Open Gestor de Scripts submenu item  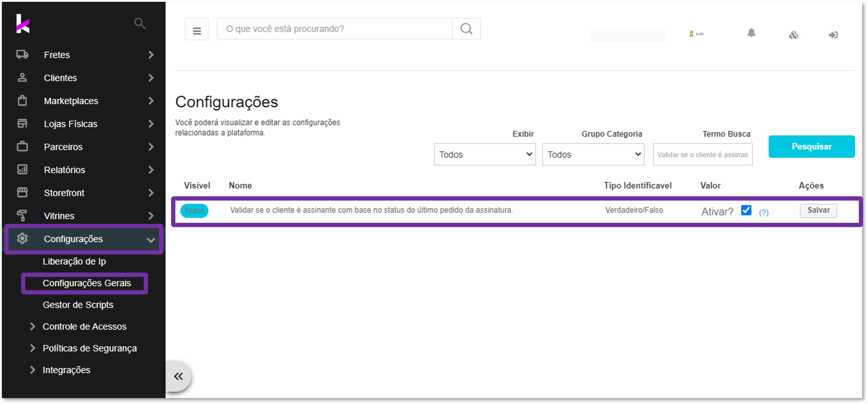pyautogui.click(x=78, y=305)
